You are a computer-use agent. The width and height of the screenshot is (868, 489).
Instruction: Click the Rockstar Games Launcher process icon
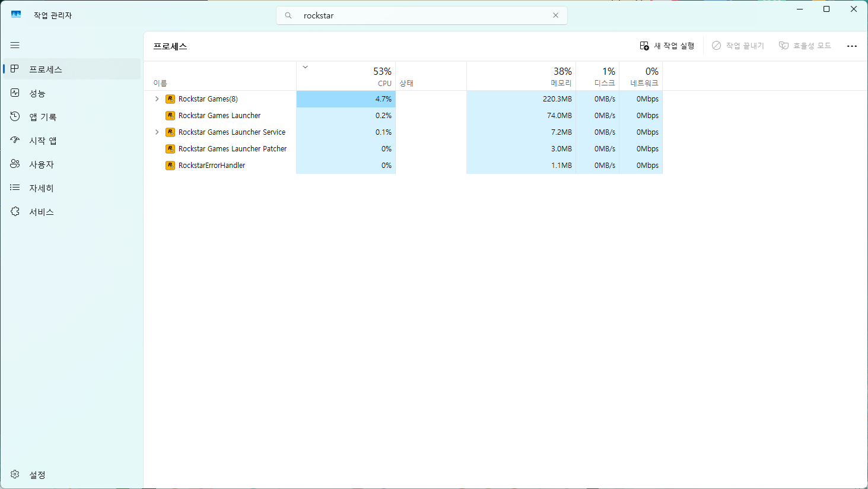170,116
